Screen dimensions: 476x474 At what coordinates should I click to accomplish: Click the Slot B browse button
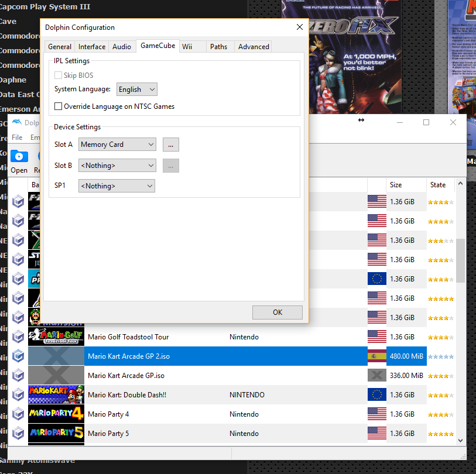[x=171, y=166]
